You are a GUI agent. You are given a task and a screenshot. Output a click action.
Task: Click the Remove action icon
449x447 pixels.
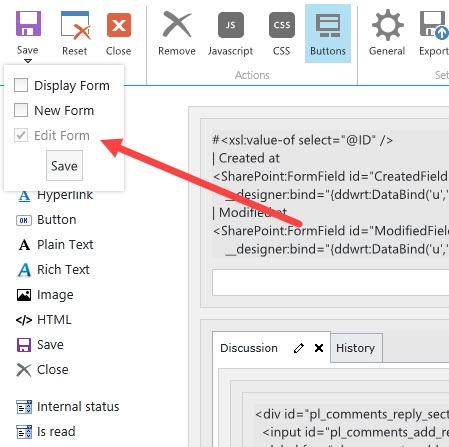[x=177, y=24]
